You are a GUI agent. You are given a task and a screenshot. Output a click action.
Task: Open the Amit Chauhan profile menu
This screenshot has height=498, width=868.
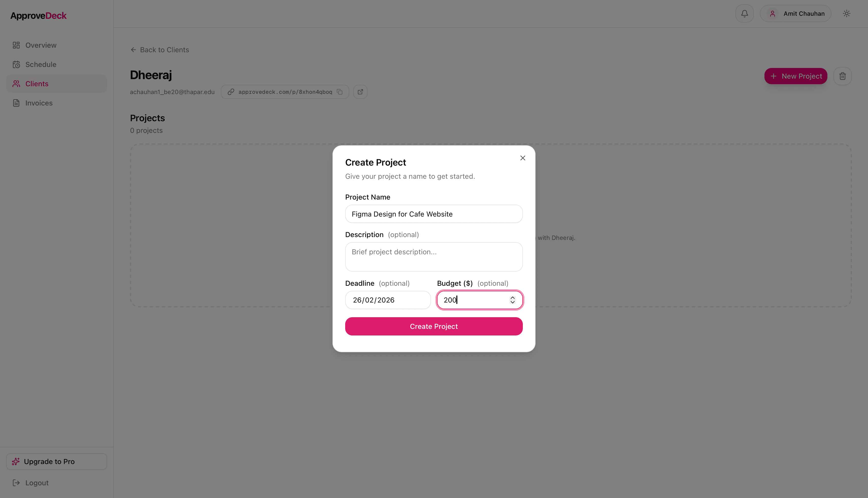pos(796,13)
